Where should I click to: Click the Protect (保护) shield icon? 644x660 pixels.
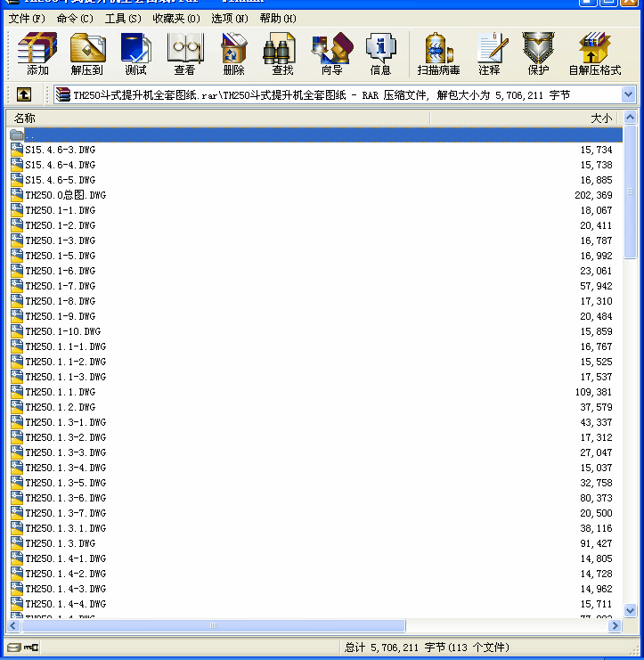[538, 53]
